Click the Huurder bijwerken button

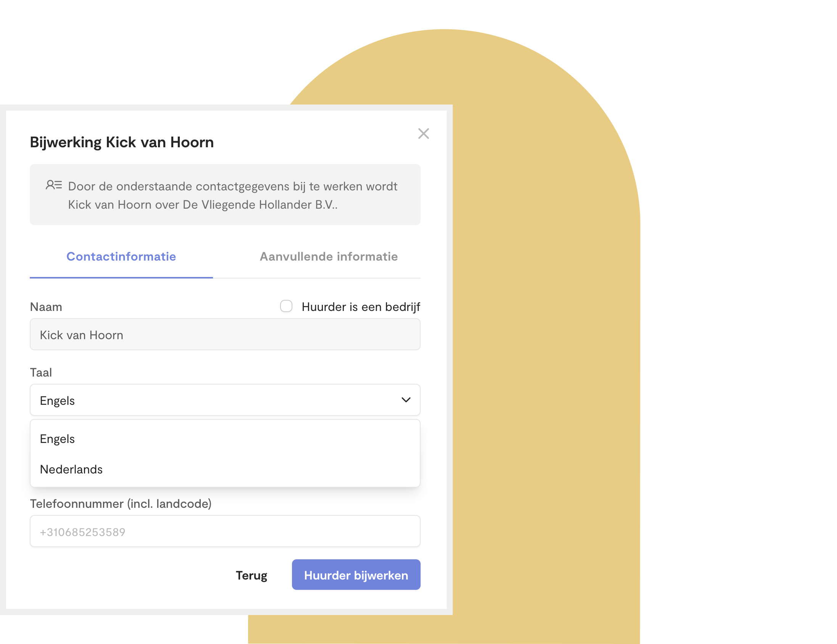point(356,575)
